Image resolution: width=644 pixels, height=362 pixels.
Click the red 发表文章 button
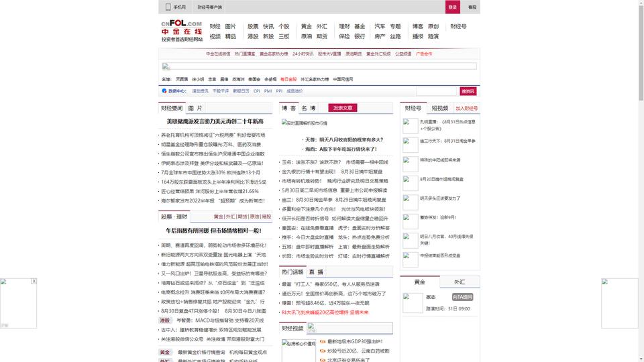(343, 108)
